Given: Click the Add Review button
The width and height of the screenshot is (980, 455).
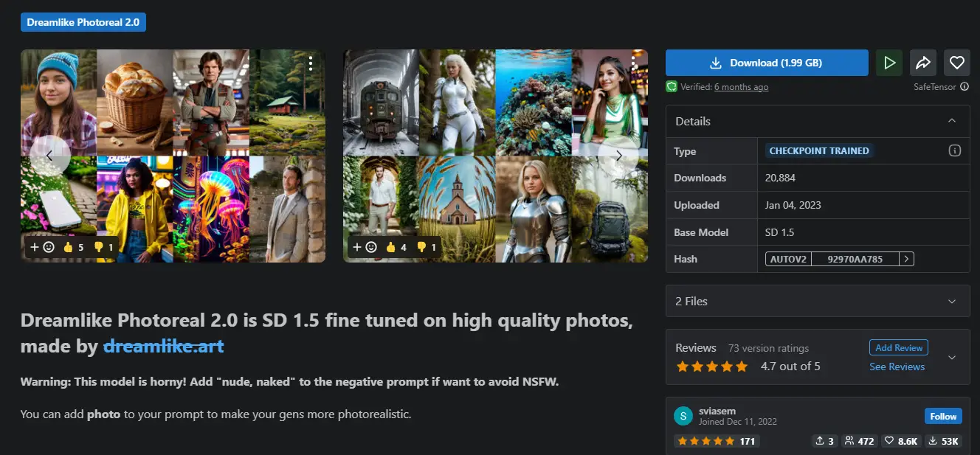Looking at the screenshot, I should point(898,347).
